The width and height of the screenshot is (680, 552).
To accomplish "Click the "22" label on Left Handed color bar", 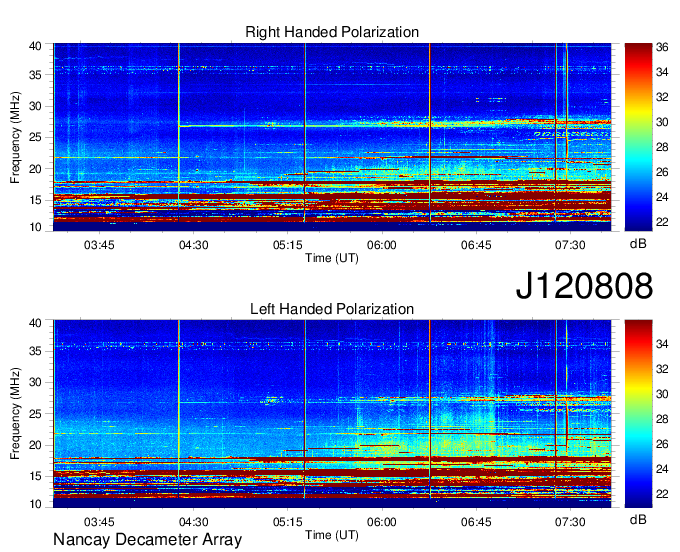I will [x=662, y=494].
